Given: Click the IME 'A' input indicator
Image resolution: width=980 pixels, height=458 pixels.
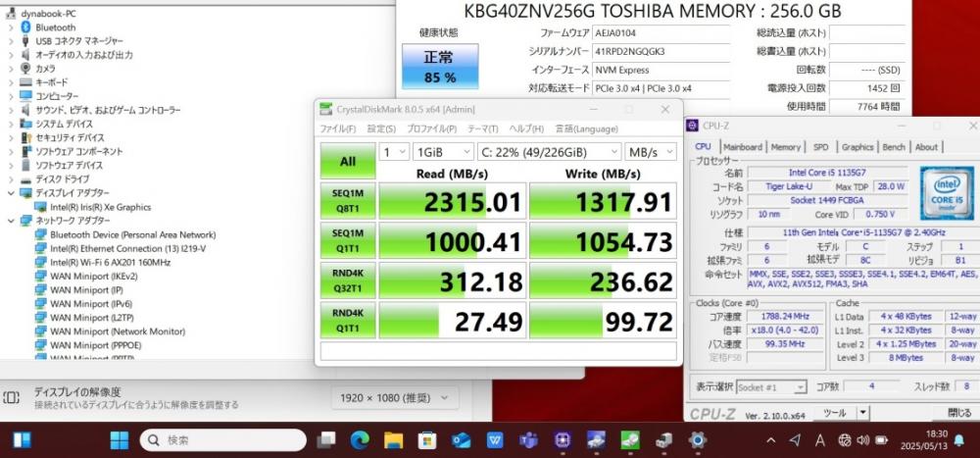Looking at the screenshot, I should pos(819,440).
